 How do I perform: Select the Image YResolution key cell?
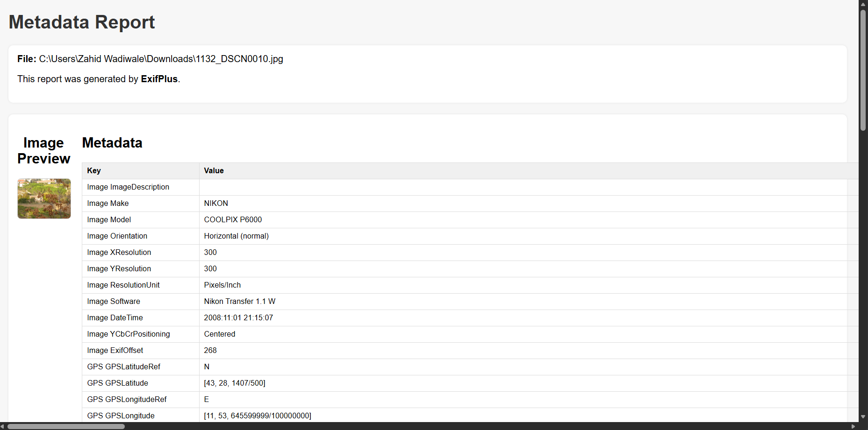click(141, 269)
